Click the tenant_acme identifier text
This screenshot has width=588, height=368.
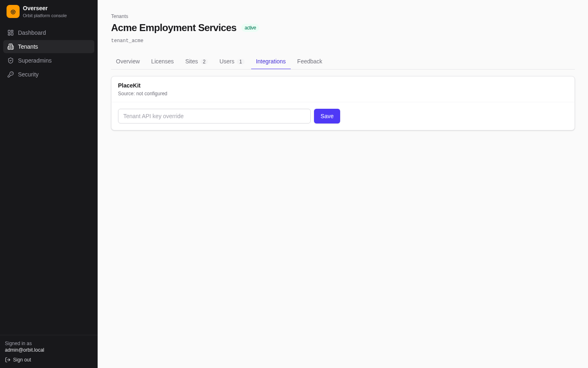click(x=127, y=40)
